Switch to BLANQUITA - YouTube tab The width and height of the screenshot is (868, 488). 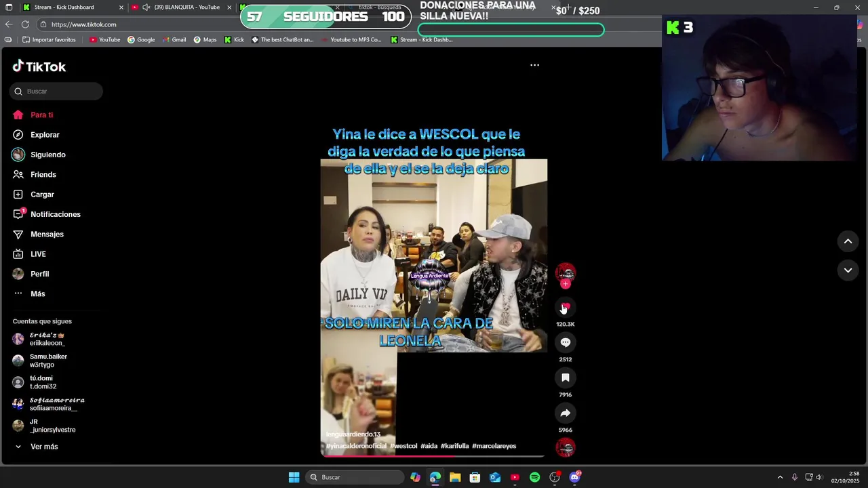point(182,7)
